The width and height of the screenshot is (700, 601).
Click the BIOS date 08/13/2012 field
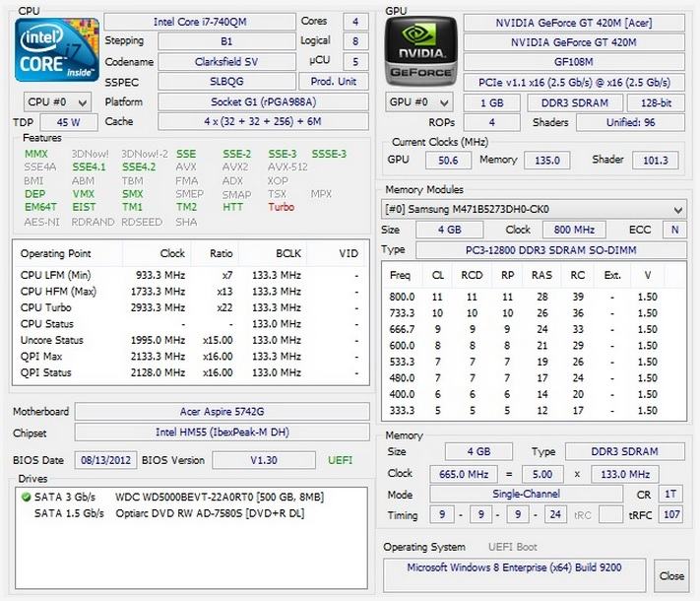[105, 460]
